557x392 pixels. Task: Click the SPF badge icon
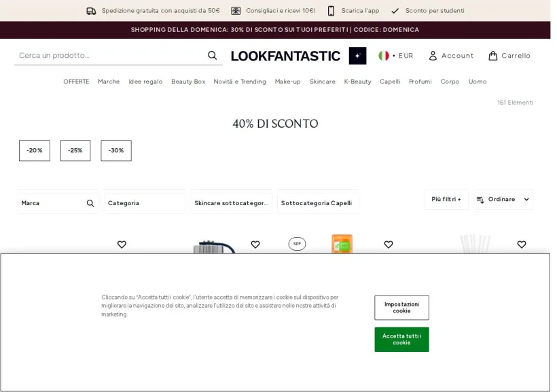[x=297, y=244]
